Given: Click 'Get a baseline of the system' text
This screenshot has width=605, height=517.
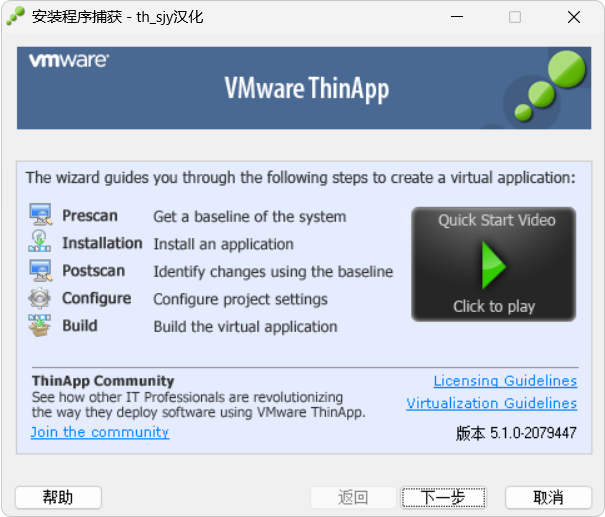Looking at the screenshot, I should (250, 217).
